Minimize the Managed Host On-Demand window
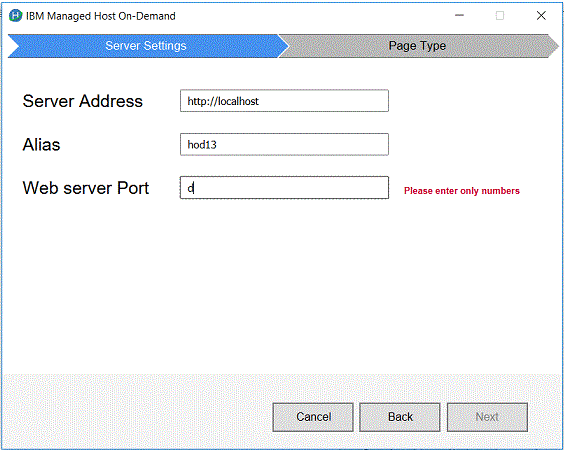This screenshot has height=451, width=564. point(459,15)
